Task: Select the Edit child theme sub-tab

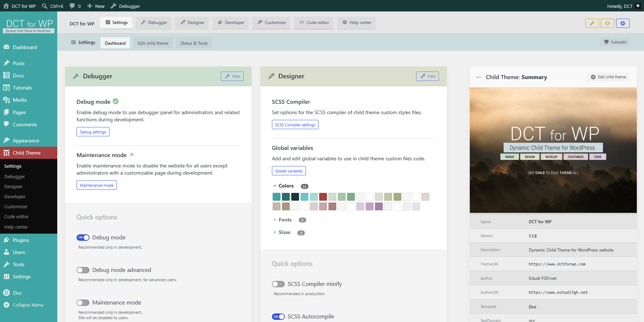Action: [x=153, y=43]
